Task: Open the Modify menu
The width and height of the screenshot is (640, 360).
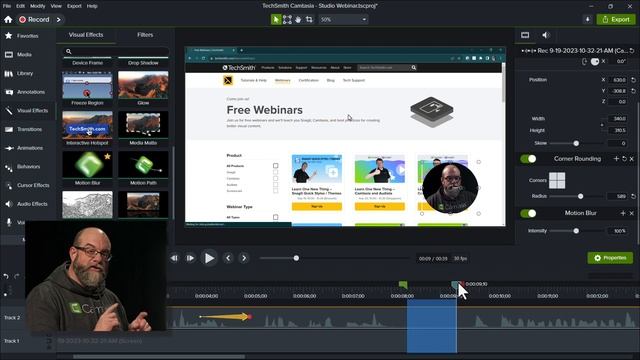Action: coord(38,6)
